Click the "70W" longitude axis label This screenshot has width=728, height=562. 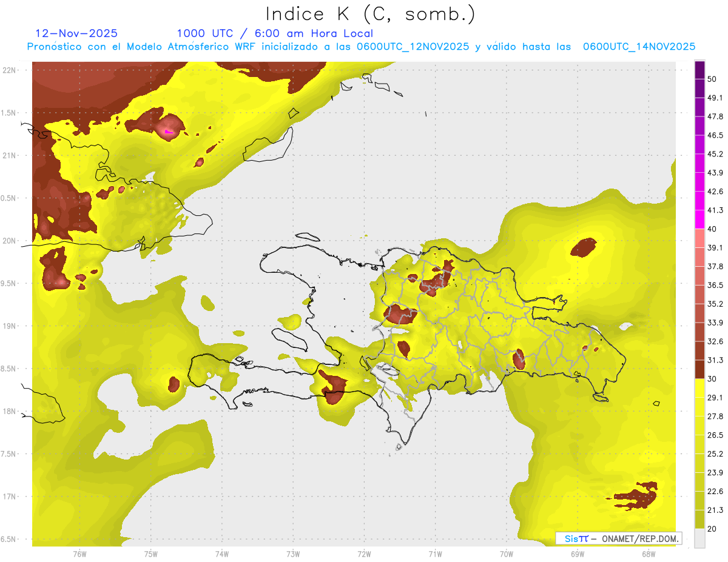(506, 554)
